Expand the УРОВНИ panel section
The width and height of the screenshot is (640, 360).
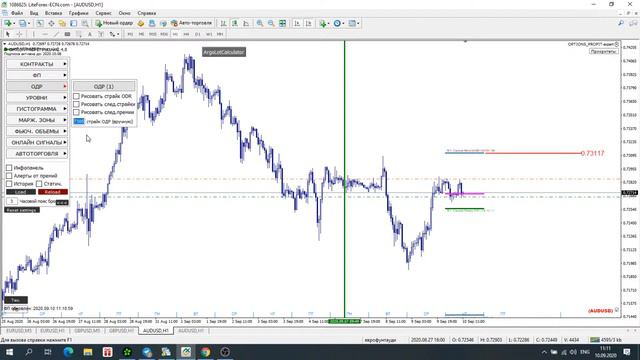click(x=37, y=98)
